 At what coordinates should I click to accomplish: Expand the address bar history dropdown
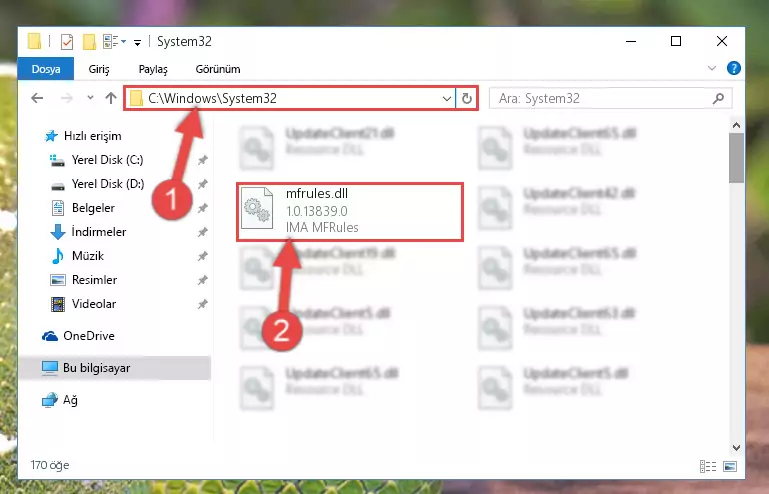446,99
